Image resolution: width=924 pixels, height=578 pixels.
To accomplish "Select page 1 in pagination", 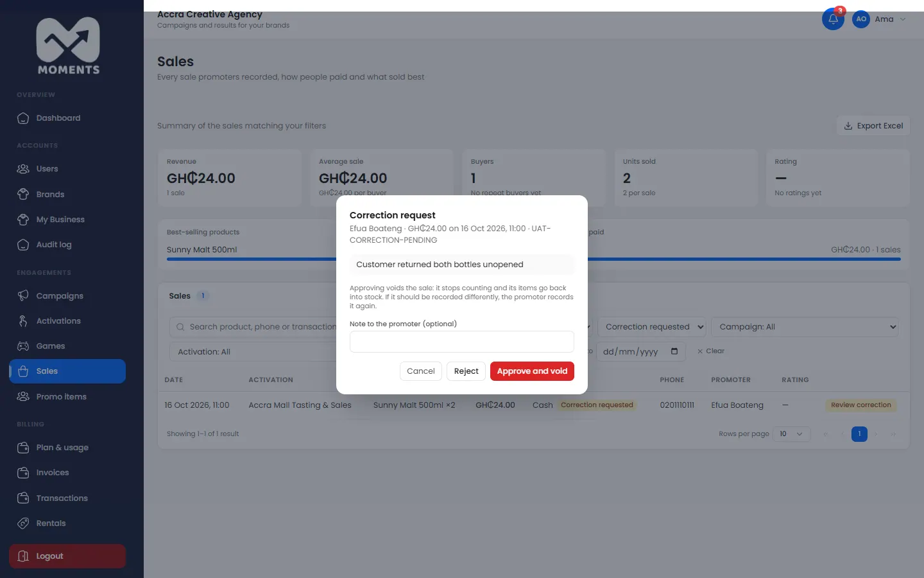I will pos(859,434).
